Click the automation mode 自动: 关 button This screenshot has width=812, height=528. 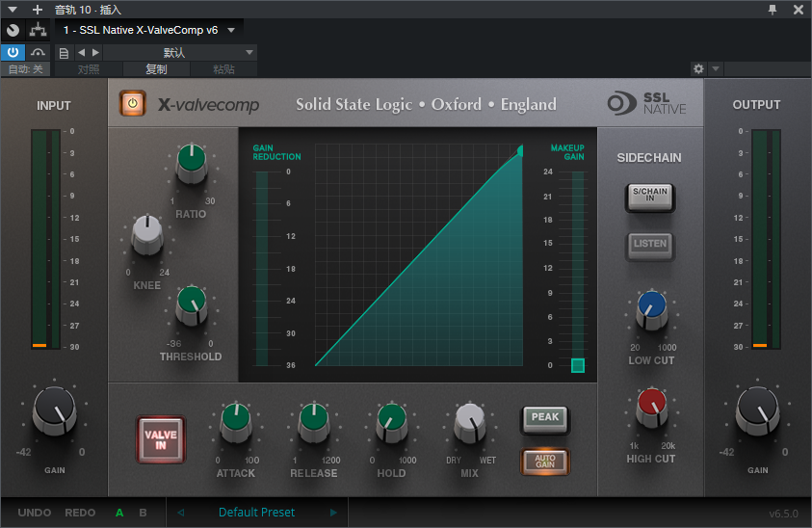(25, 69)
